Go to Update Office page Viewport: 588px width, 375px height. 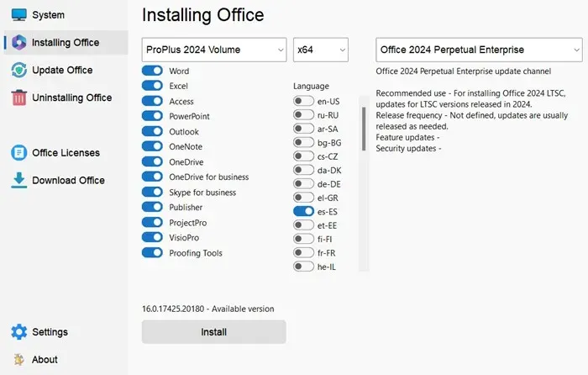click(x=62, y=70)
